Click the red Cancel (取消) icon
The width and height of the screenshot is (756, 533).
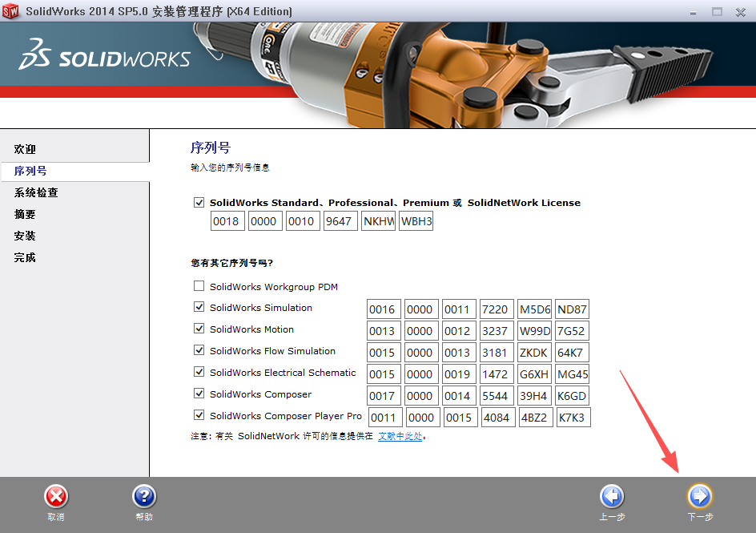tap(55, 495)
